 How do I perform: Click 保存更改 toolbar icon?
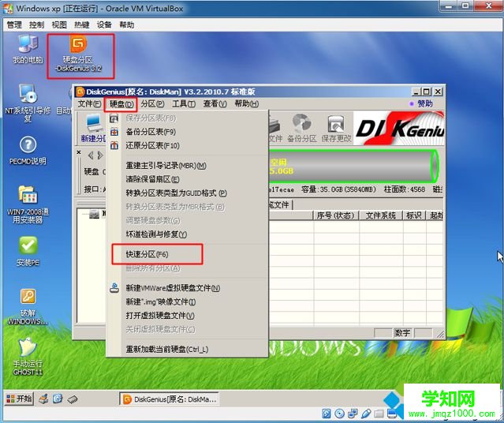(x=336, y=129)
